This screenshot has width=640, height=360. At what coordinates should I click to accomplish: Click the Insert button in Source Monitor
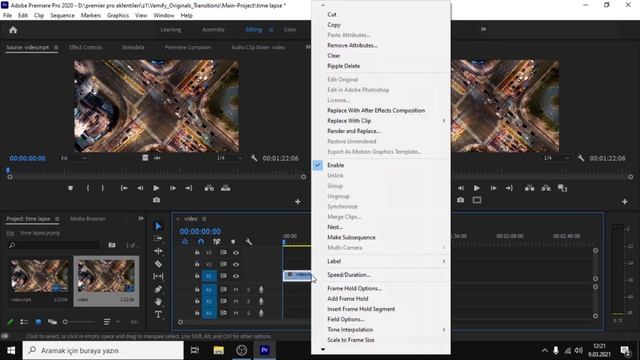coord(209,188)
